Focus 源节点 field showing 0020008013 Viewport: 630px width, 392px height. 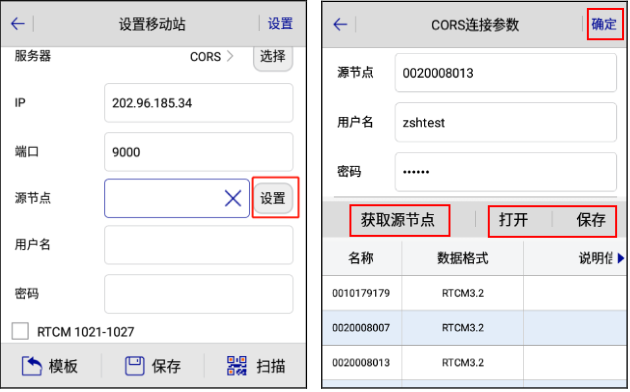(x=505, y=73)
